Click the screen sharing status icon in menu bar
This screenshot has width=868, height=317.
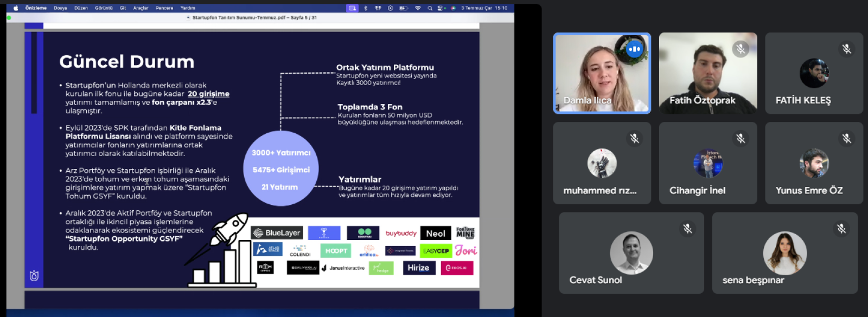pos(353,8)
